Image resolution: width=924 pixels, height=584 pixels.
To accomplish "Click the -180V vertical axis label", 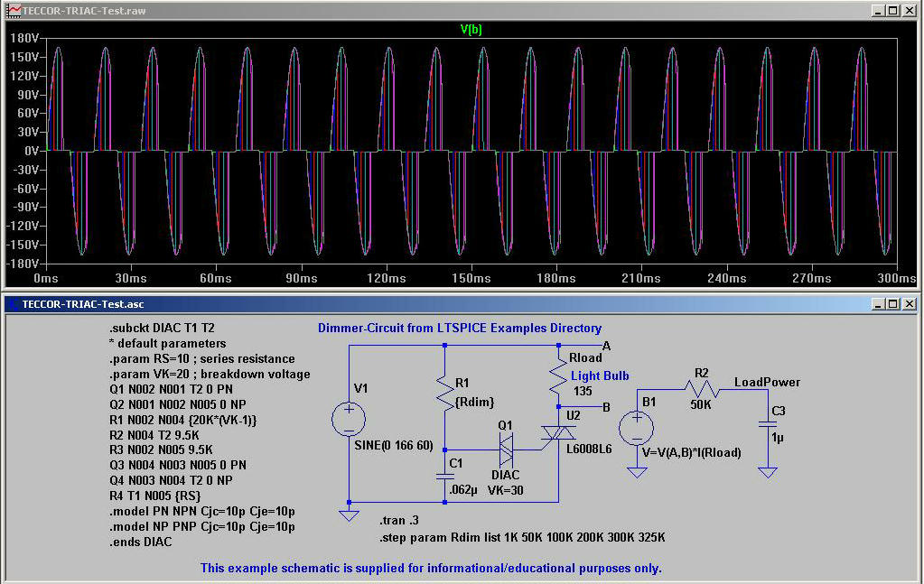I will [23, 264].
